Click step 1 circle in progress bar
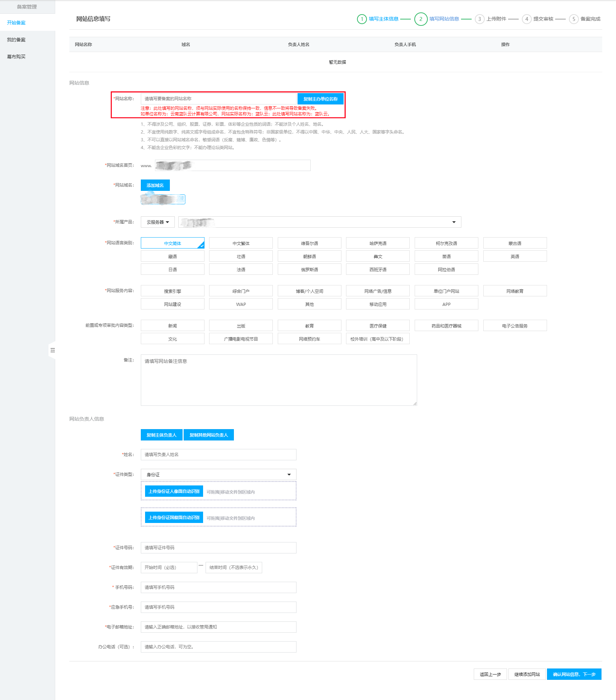This screenshot has height=700, width=616. point(362,19)
